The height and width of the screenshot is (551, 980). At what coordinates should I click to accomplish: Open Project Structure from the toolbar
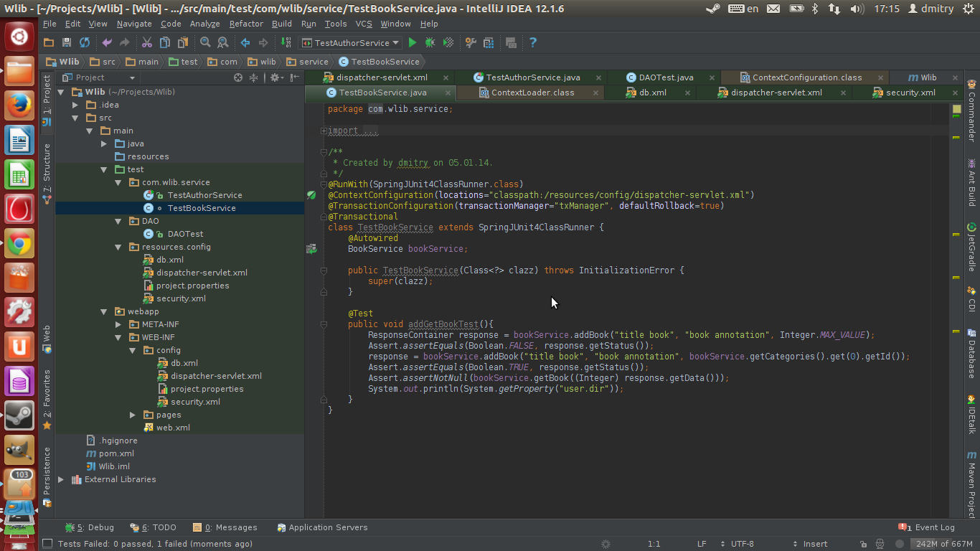(x=489, y=43)
